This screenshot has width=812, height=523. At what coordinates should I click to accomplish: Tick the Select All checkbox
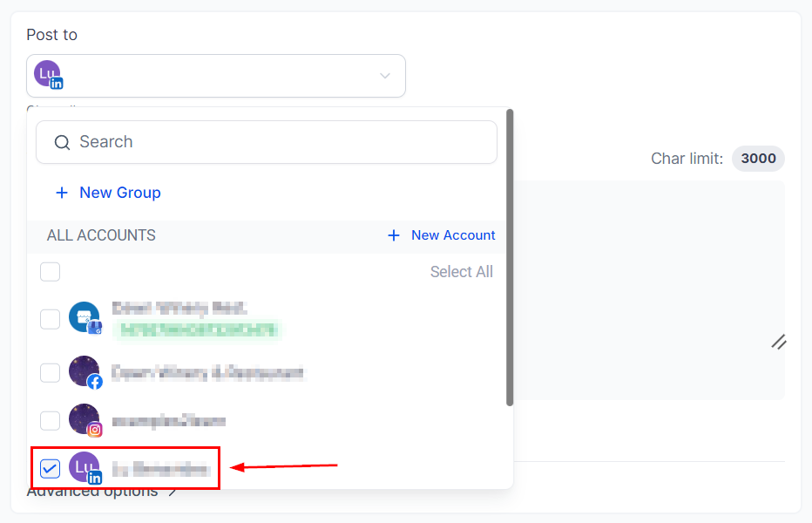pos(51,272)
